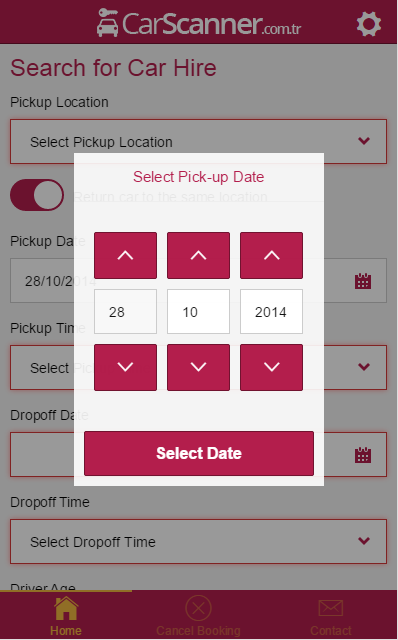Tap the Home house icon
Screen dimensions: 398x640
tap(66, 608)
